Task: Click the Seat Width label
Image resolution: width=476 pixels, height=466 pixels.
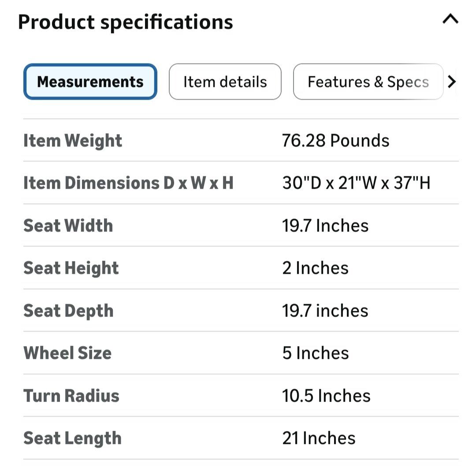Action: pyautogui.click(x=68, y=226)
